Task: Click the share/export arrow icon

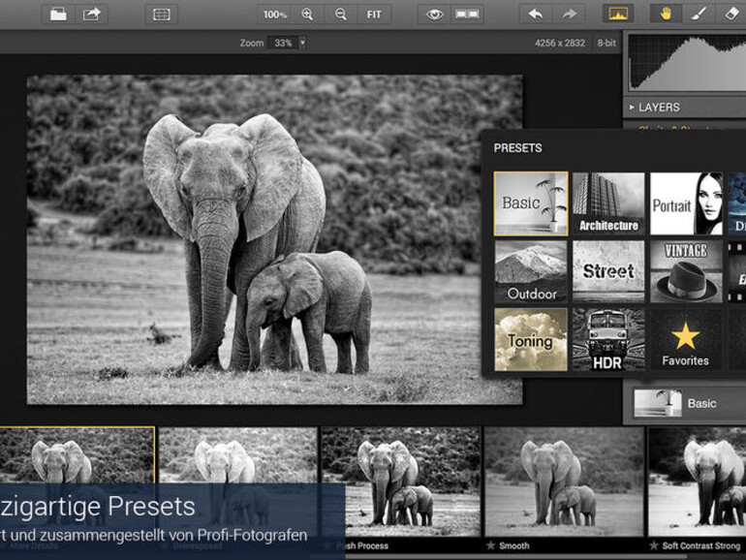Action: pyautogui.click(x=92, y=15)
